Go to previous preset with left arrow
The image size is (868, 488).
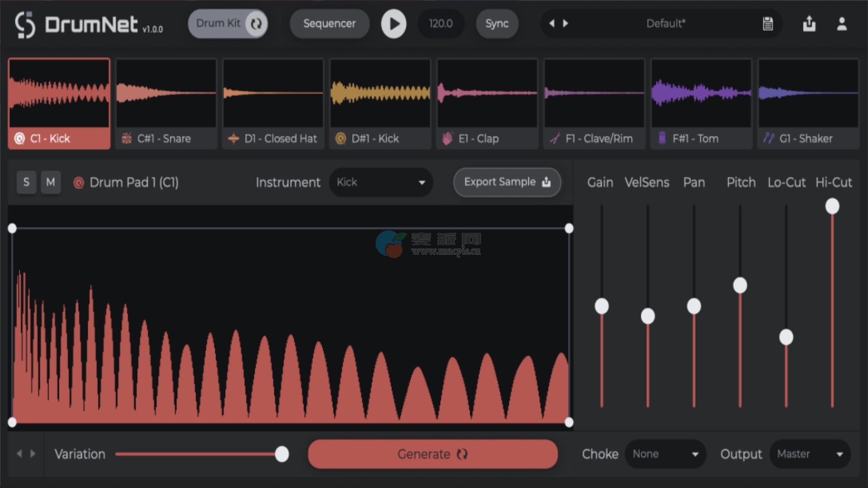pyautogui.click(x=552, y=23)
